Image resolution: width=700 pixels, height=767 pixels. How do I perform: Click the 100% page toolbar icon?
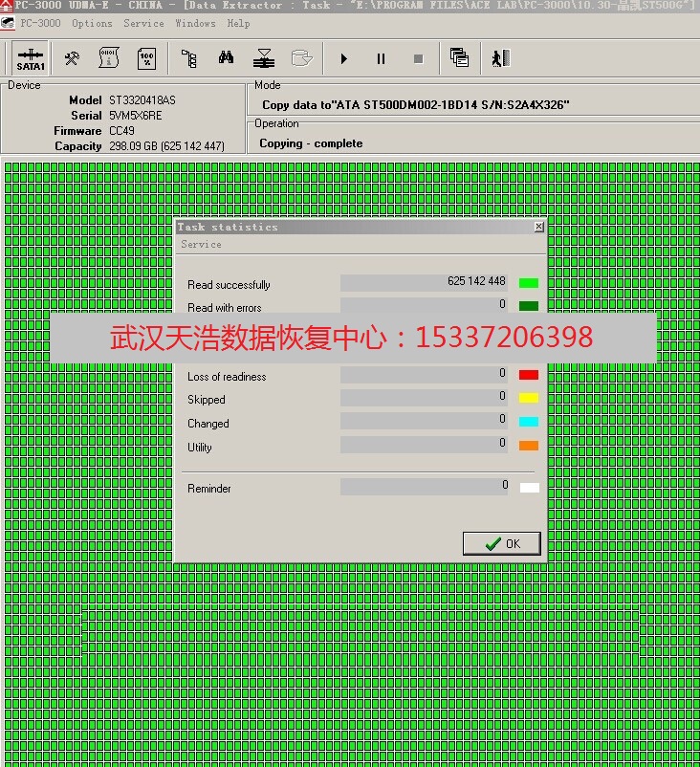(146, 59)
